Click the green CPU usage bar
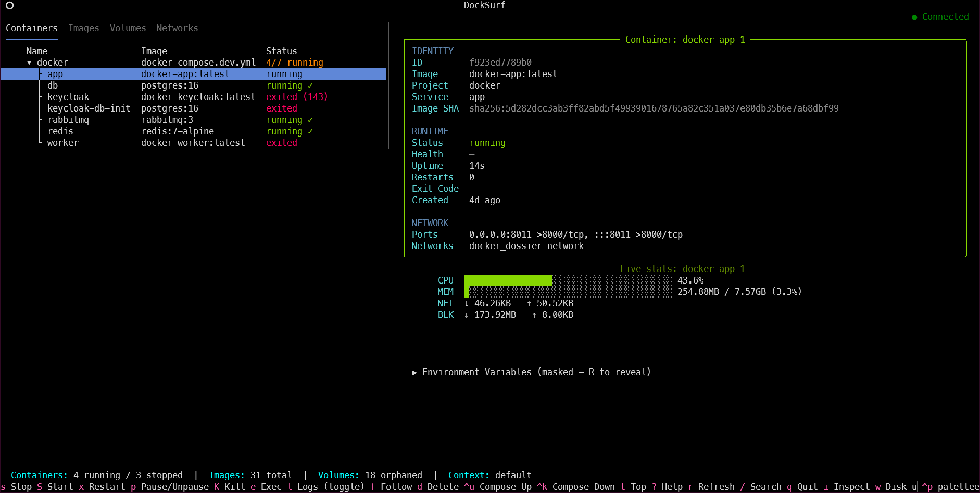Viewport: 980px width, 493px height. pyautogui.click(x=508, y=280)
